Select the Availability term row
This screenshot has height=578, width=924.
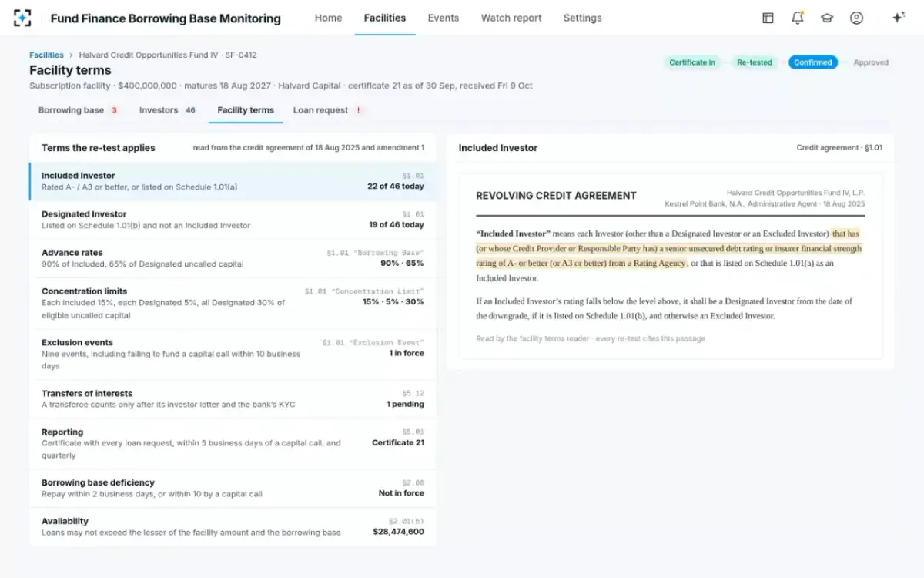[x=233, y=527]
